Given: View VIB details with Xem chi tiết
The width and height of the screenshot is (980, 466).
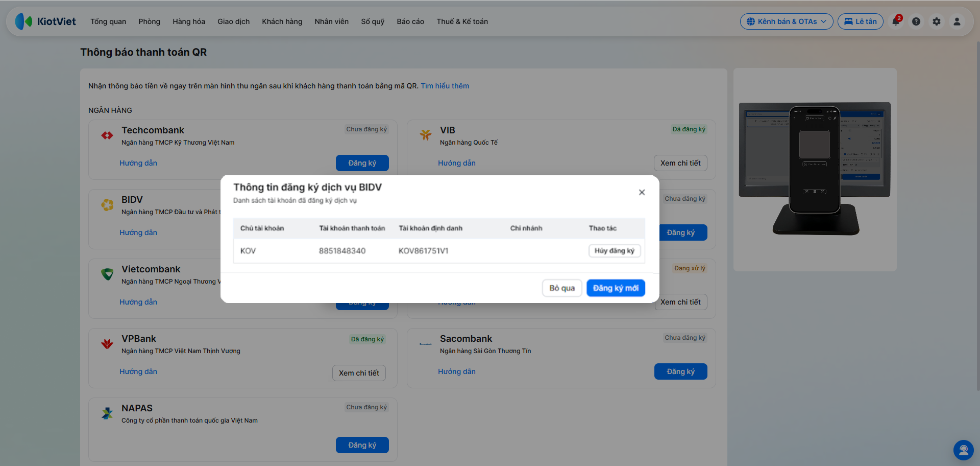Looking at the screenshot, I should click(x=680, y=163).
